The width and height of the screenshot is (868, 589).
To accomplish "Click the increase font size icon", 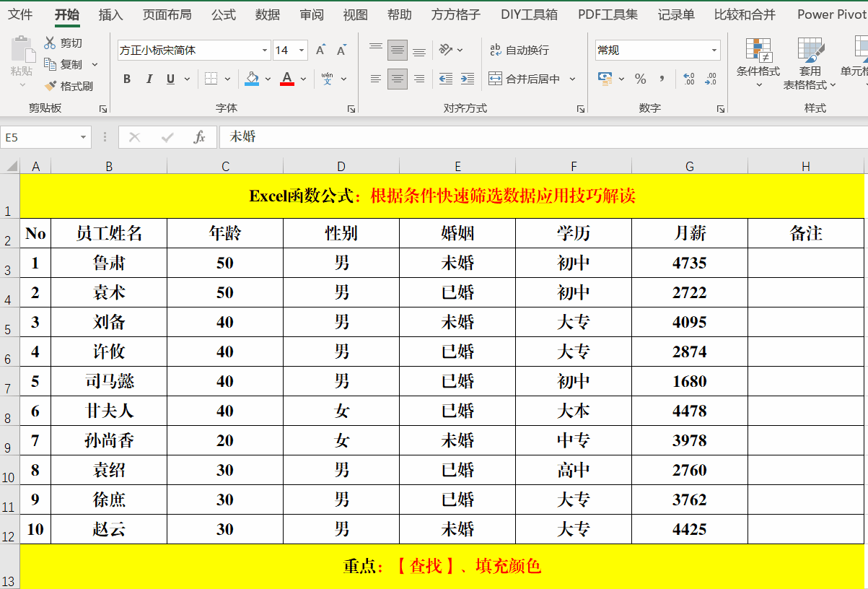I will [320, 51].
